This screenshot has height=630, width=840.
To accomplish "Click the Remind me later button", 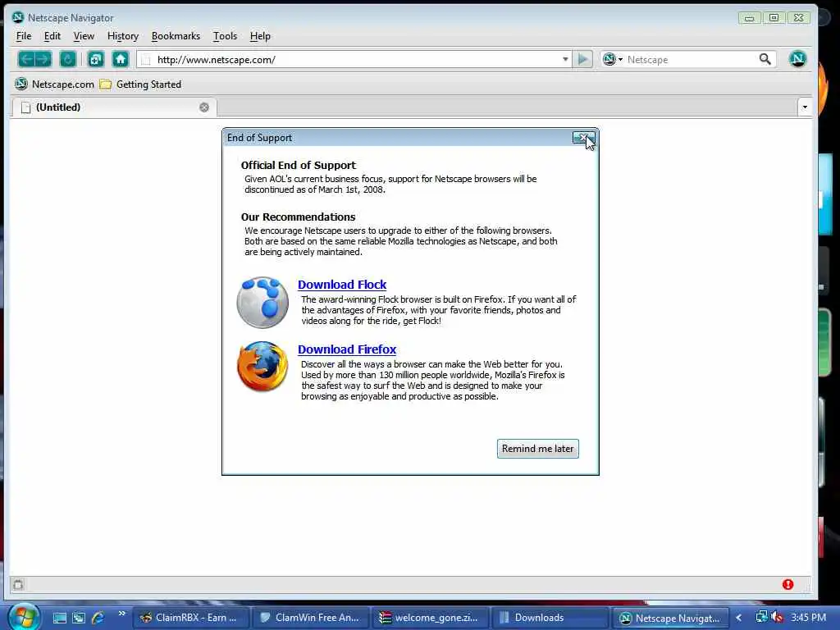I will pos(538,449).
